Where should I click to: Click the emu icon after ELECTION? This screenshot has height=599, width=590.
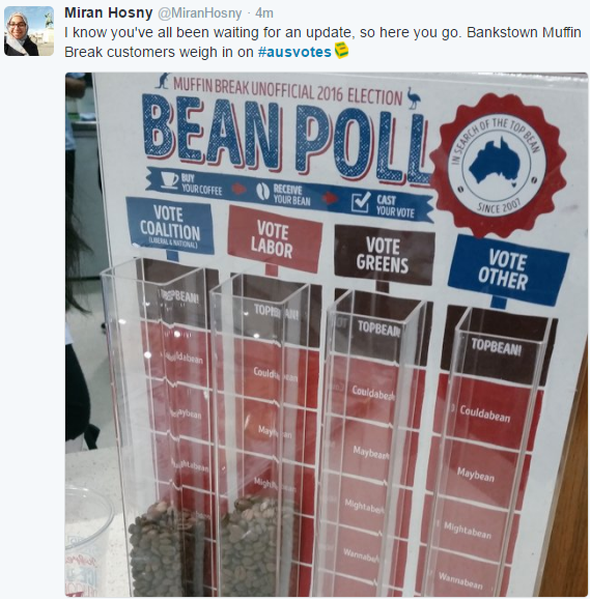(413, 98)
